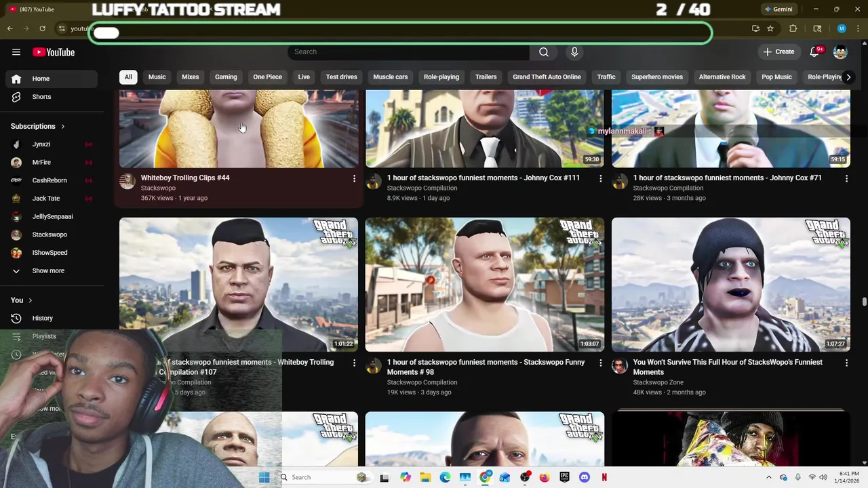Show hidden system tray icons chevron

click(768, 477)
